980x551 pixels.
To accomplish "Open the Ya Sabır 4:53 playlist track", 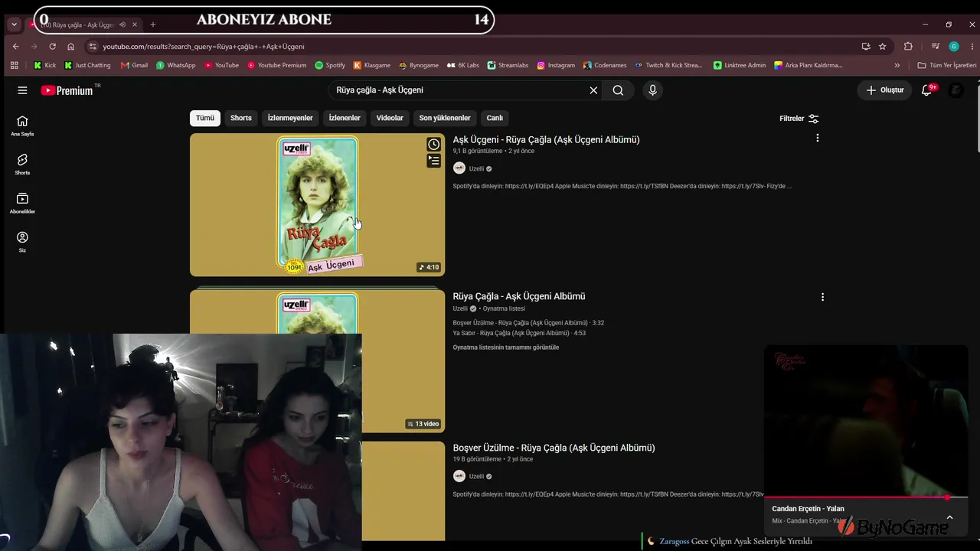I will [x=519, y=333].
